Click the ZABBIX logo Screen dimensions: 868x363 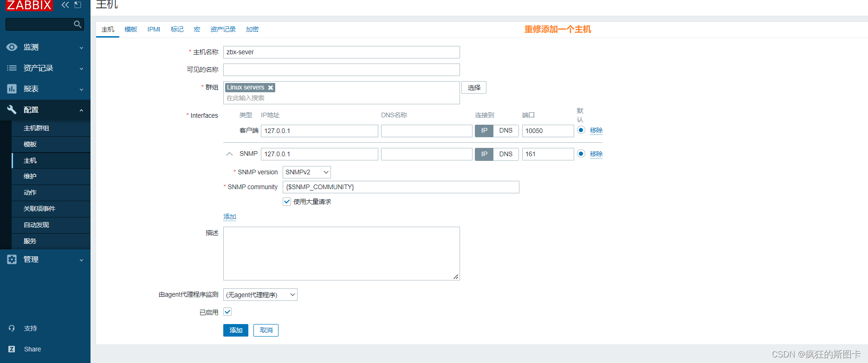[29, 5]
